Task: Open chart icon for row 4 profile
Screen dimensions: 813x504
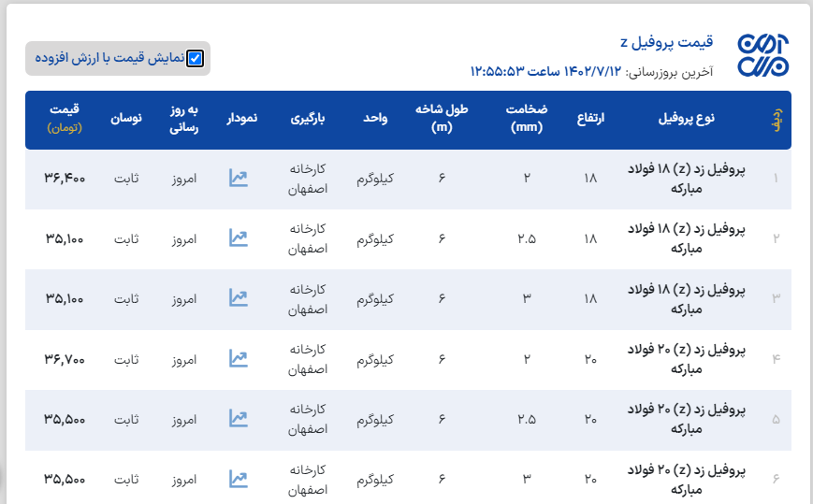Action: [239, 358]
